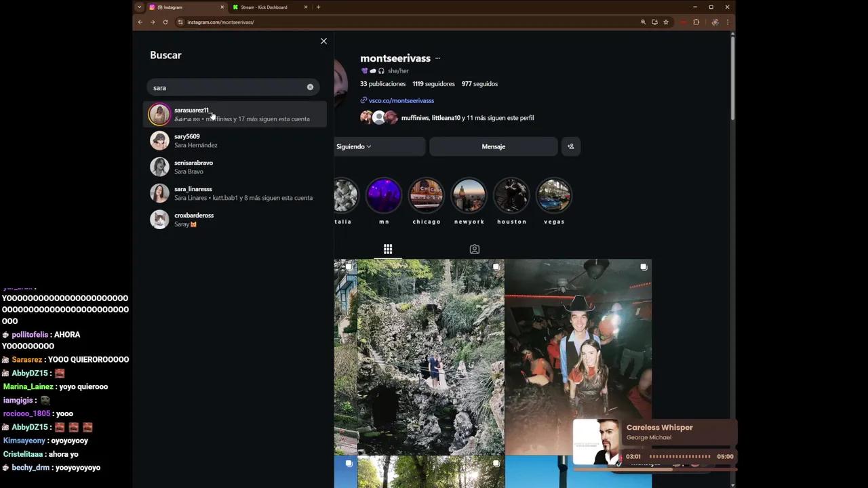
Task: Open Chrome's three-dot menu
Action: [x=728, y=22]
